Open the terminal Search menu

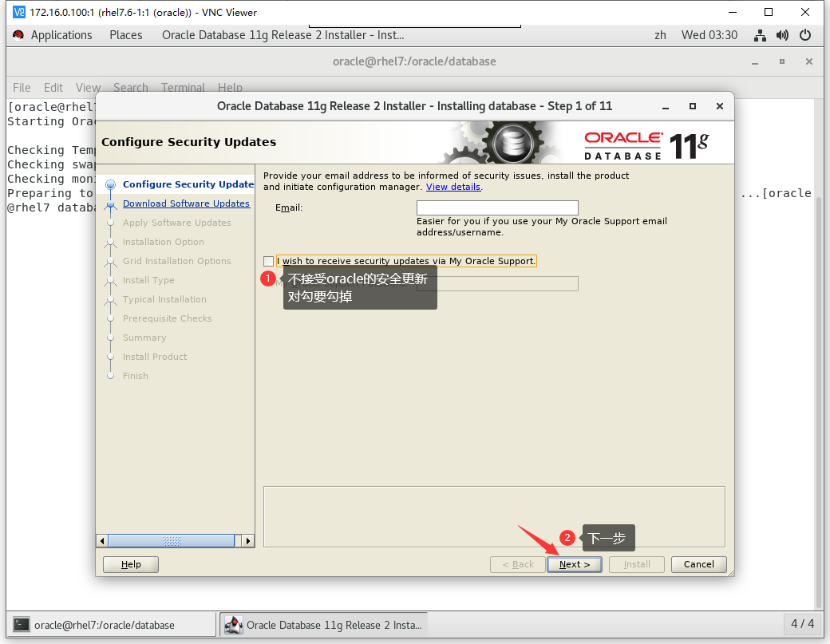pos(131,87)
